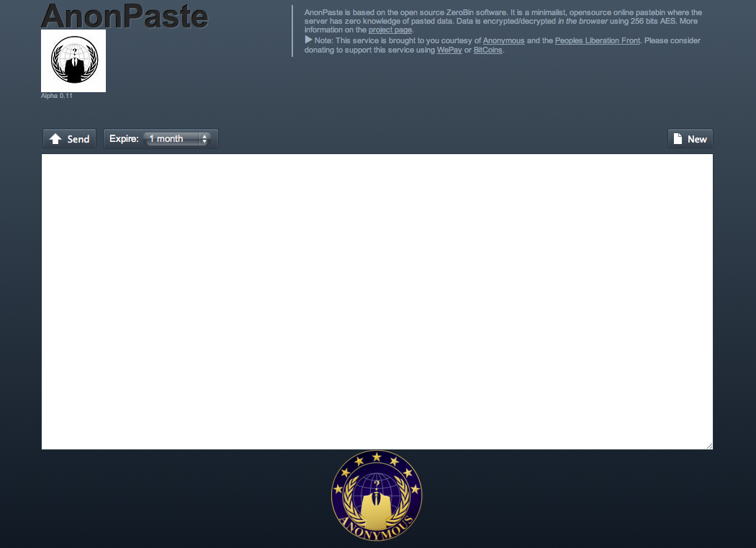Image resolution: width=756 pixels, height=548 pixels.
Task: Click the new document icon beside New
Action: pos(678,138)
